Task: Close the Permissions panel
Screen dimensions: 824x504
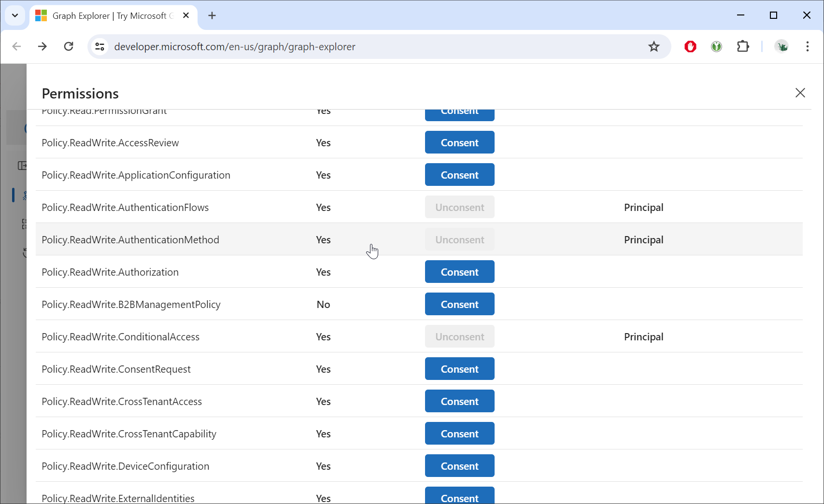Action: [x=800, y=93]
